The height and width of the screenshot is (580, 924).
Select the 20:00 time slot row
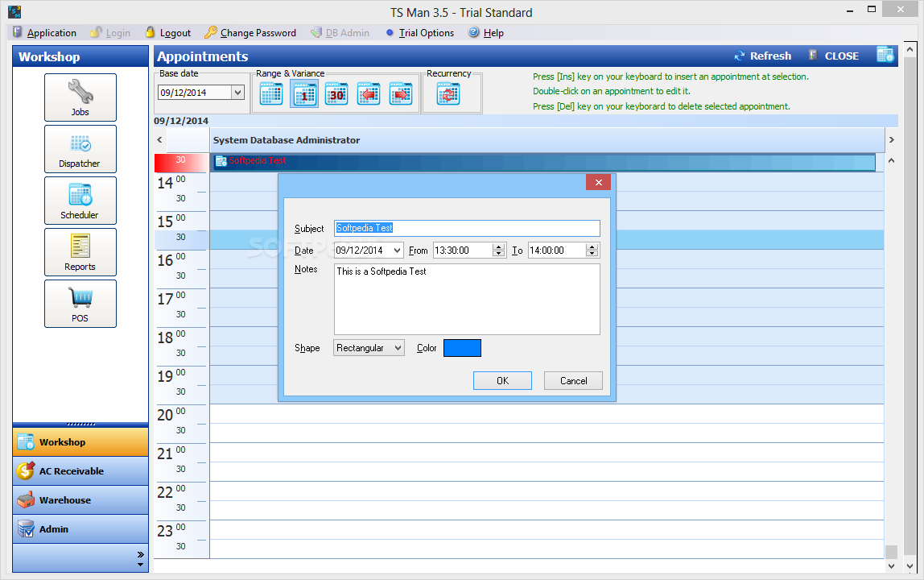[547, 413]
